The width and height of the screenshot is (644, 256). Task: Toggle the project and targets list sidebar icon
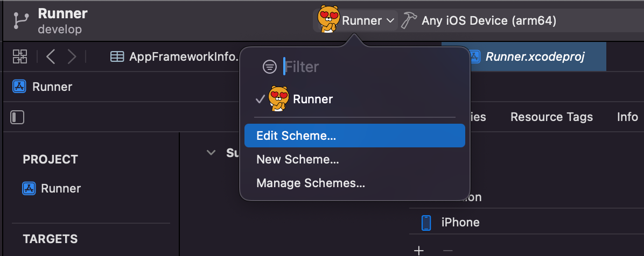(17, 117)
